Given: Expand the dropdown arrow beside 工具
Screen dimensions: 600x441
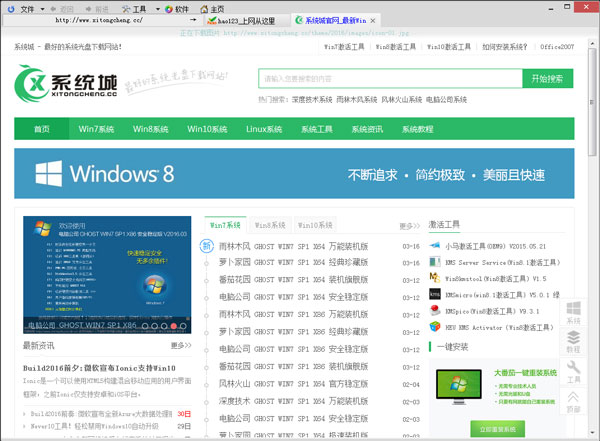Looking at the screenshot, I should (x=158, y=9).
